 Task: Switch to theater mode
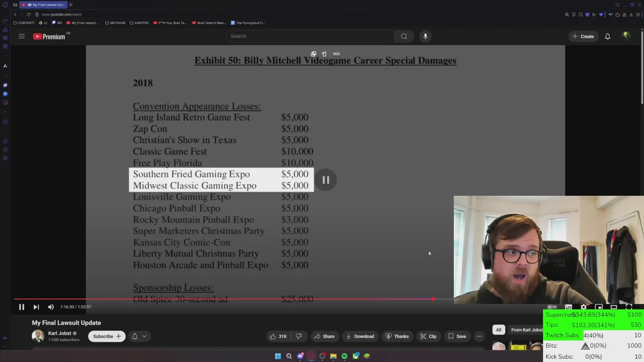tap(614, 307)
